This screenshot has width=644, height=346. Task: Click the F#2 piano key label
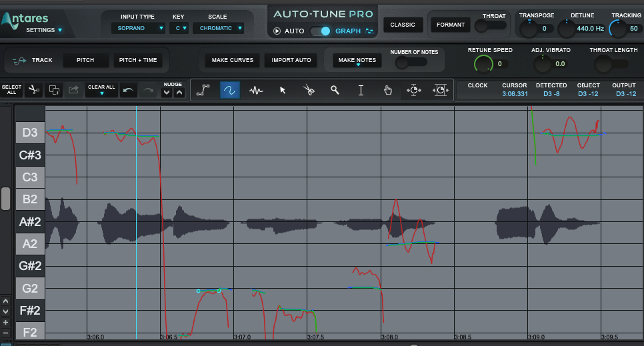click(30, 310)
